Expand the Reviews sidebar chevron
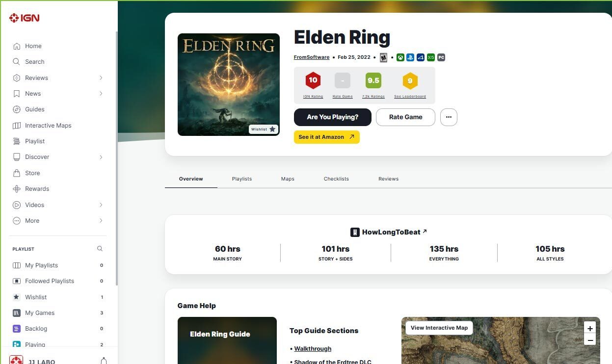 click(101, 78)
